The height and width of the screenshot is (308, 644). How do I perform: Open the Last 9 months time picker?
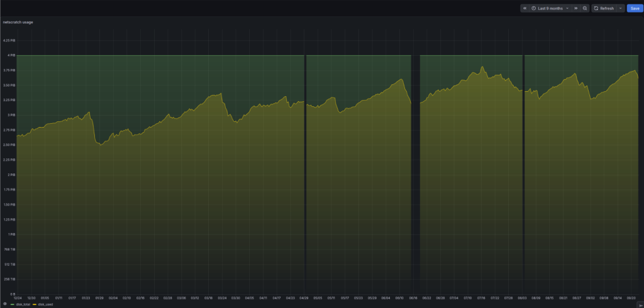click(550, 8)
